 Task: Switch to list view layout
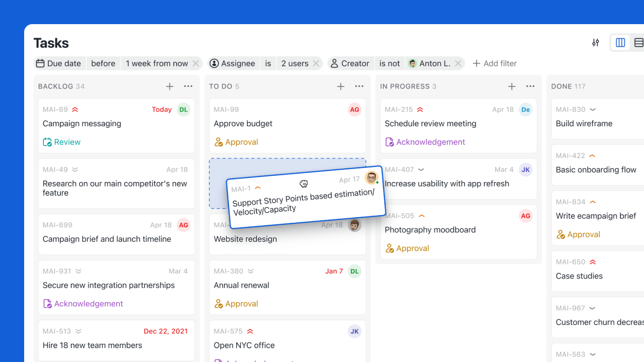(x=638, y=43)
